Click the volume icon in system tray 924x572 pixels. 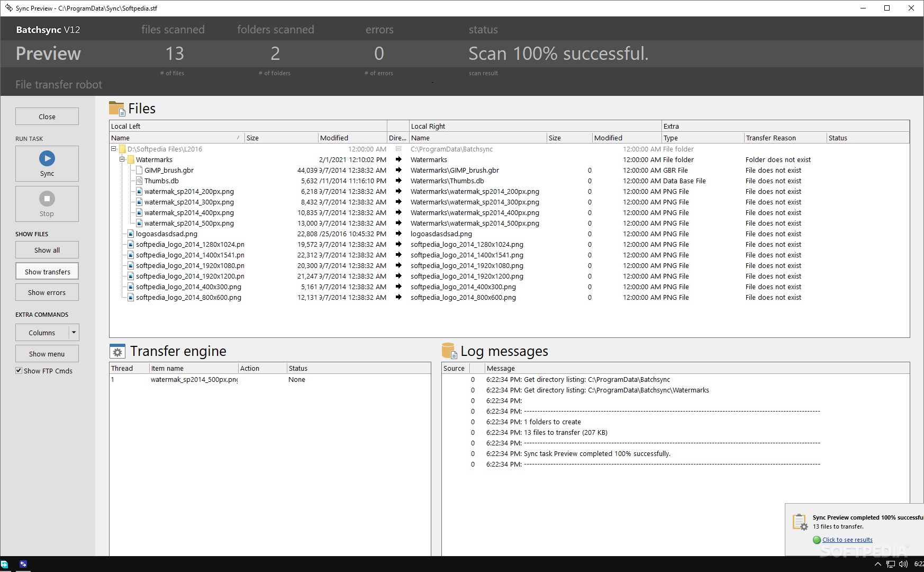pos(903,564)
